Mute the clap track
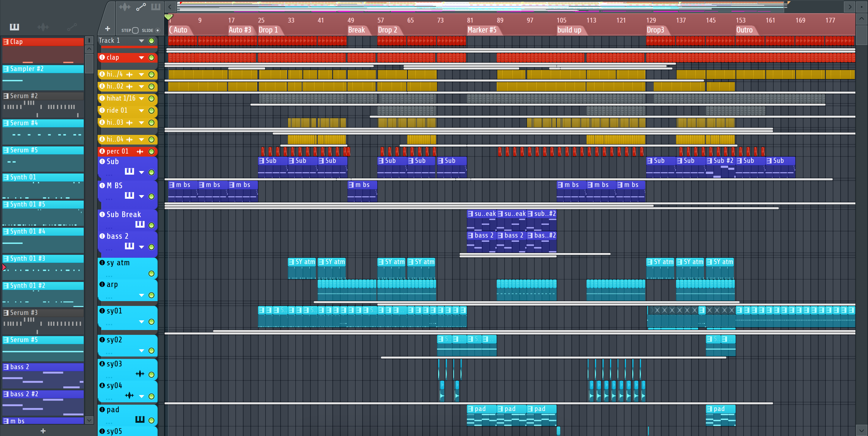This screenshot has height=436, width=868. click(152, 58)
